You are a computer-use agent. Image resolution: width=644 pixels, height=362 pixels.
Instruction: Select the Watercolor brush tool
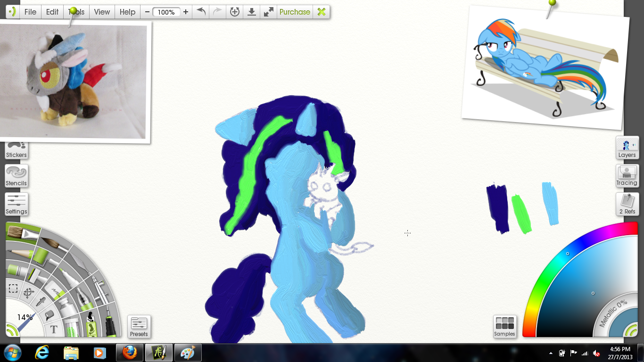point(54,244)
